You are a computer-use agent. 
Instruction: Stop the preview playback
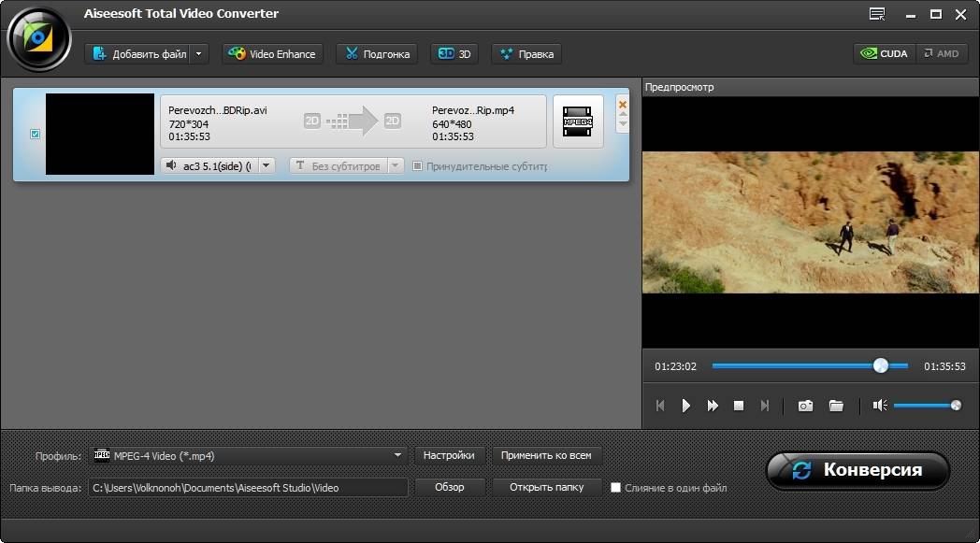[x=739, y=406]
